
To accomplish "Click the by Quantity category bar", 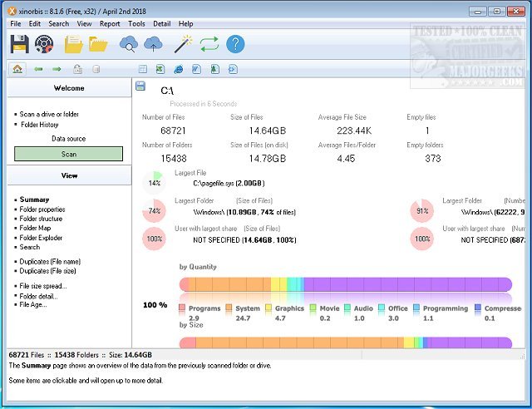I will coord(346,284).
